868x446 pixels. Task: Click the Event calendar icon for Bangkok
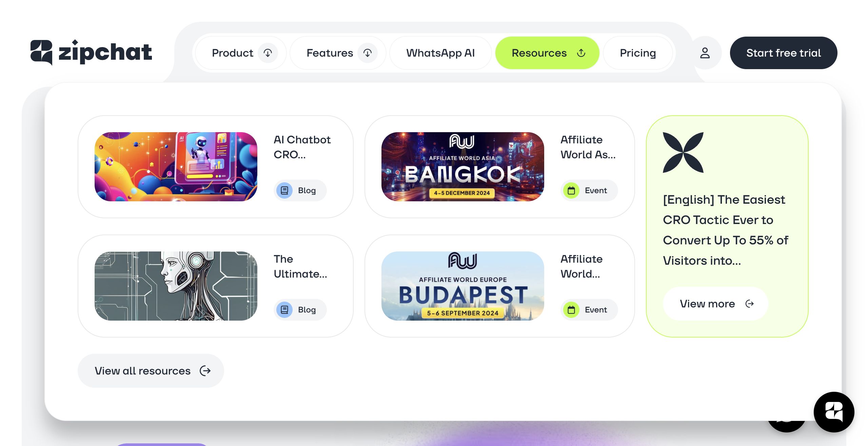[571, 190]
